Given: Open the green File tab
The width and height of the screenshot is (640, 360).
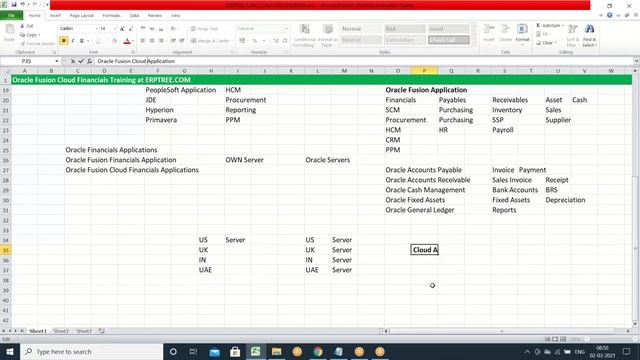Looking at the screenshot, I should 11,16.
